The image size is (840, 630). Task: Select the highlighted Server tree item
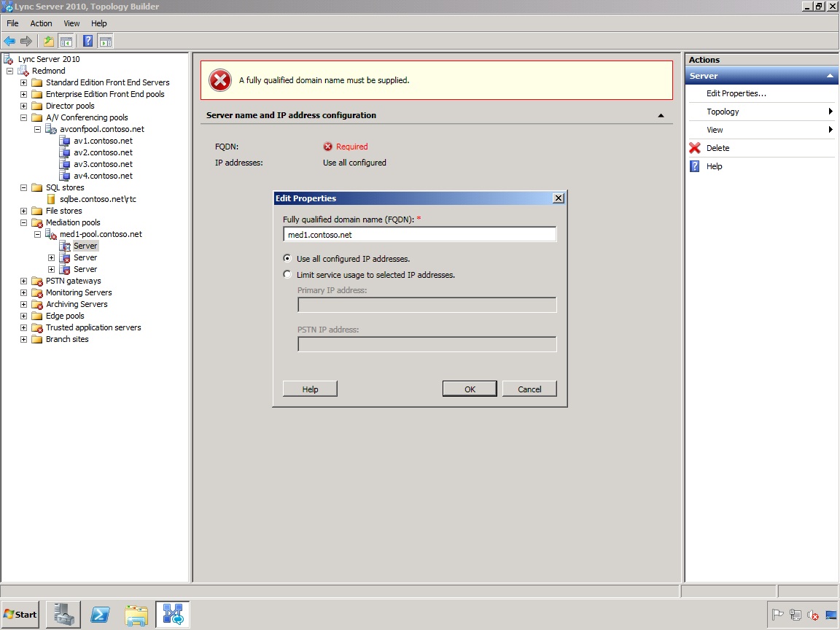pos(85,246)
